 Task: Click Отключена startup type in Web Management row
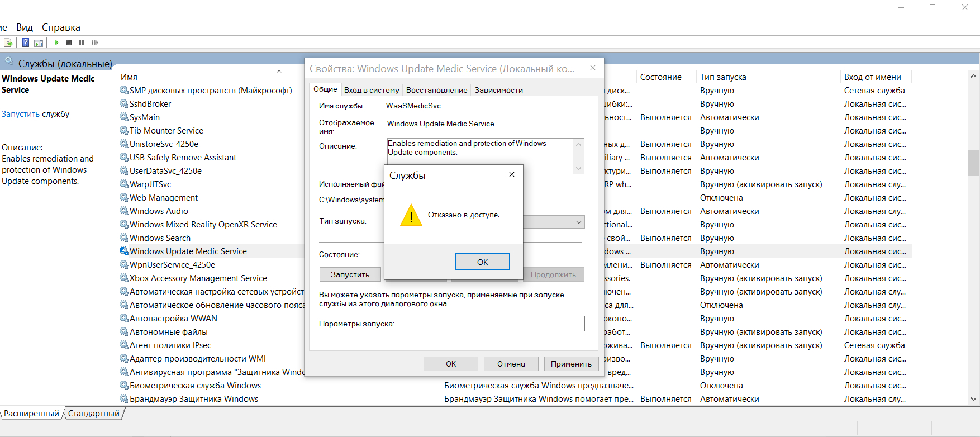721,197
